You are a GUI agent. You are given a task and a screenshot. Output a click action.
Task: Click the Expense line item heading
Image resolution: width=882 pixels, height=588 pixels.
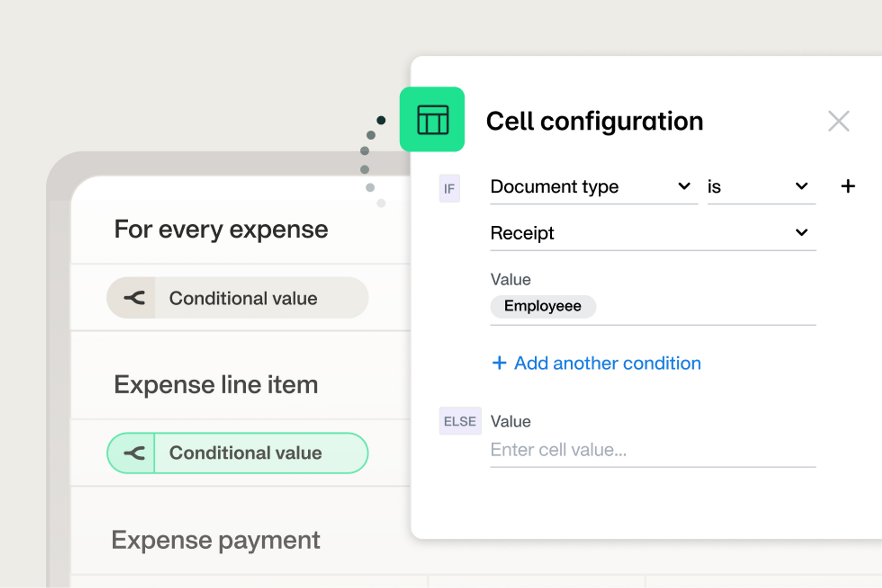(x=216, y=385)
